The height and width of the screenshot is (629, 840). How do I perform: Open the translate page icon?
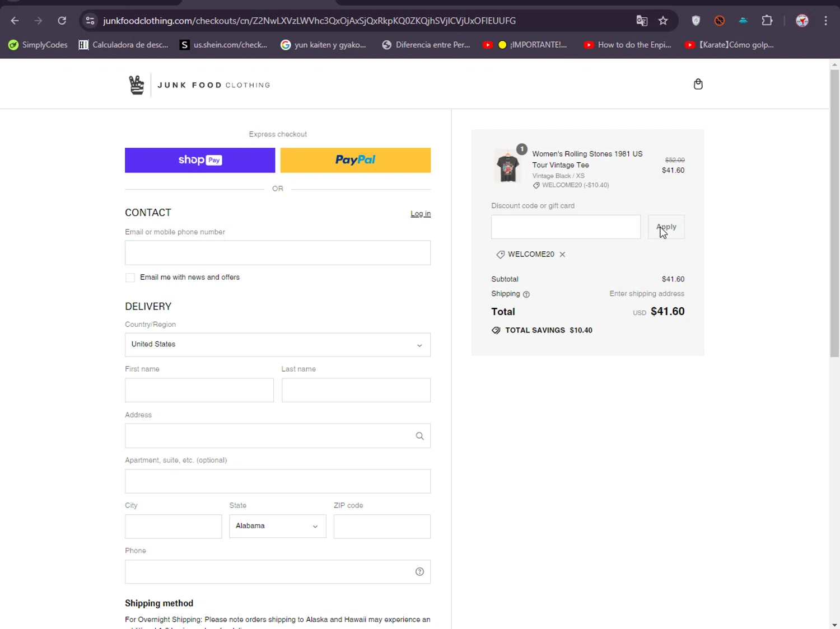642,21
